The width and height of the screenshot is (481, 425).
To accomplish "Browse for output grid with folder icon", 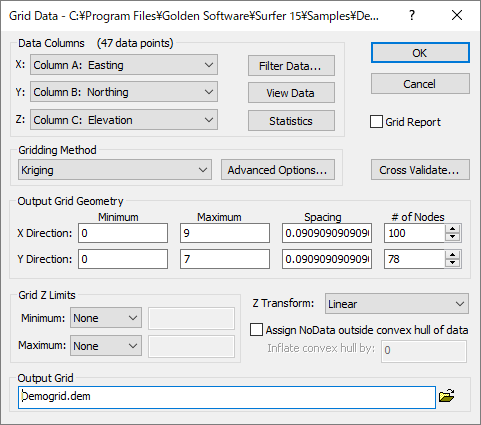I will 446,396.
